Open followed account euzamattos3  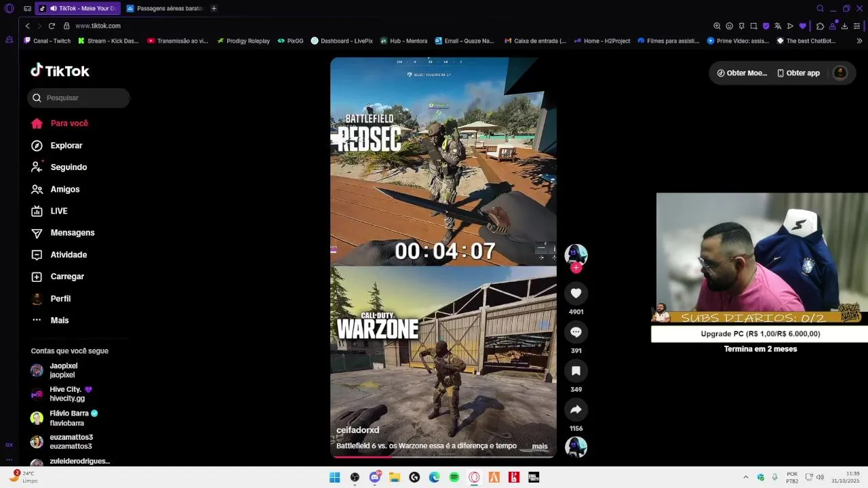tap(62, 442)
